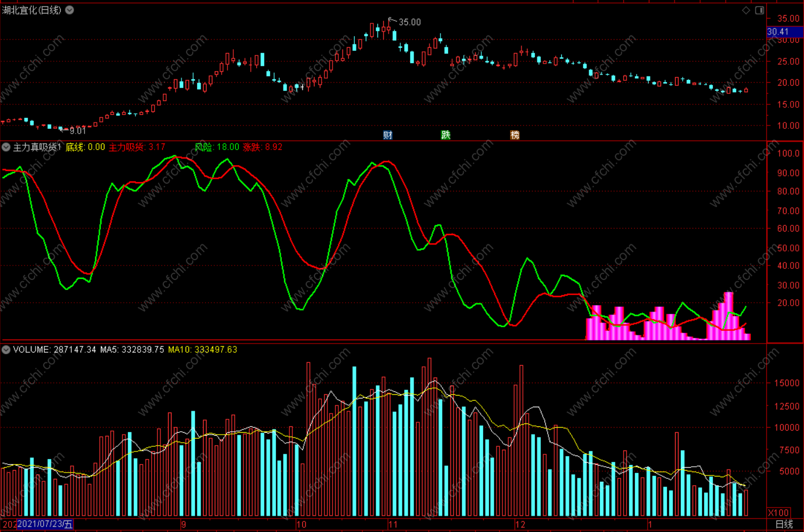Click the green 风险: 18.00 legend value
Screen dimensions: 804x532
[216, 147]
